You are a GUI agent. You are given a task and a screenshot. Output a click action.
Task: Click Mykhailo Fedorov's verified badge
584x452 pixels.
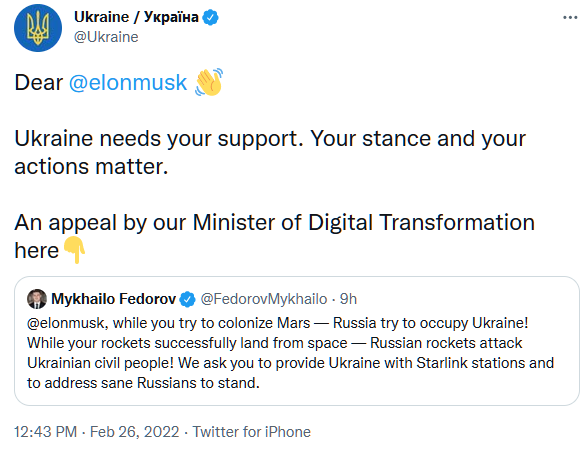click(187, 299)
